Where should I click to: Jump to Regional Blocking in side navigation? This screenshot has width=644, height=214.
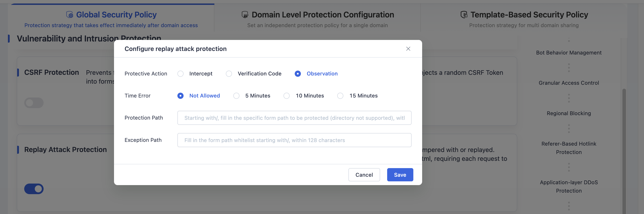pyautogui.click(x=569, y=113)
